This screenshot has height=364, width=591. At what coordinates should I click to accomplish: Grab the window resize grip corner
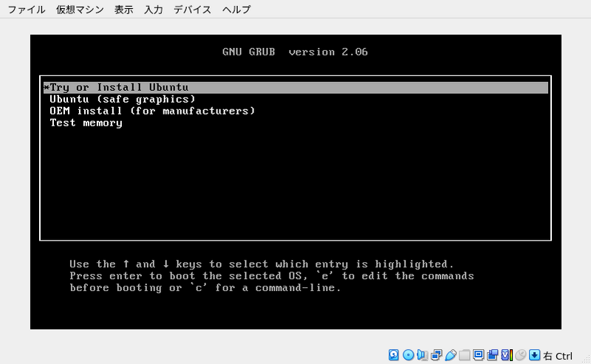click(587, 360)
